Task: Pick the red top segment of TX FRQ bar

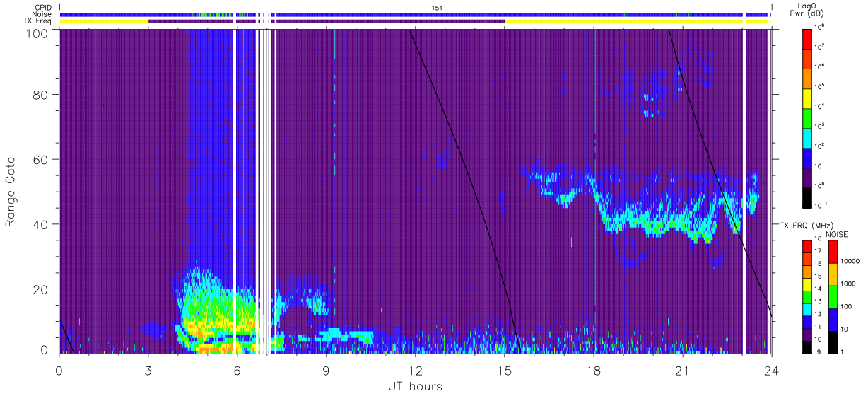Action: click(x=807, y=246)
